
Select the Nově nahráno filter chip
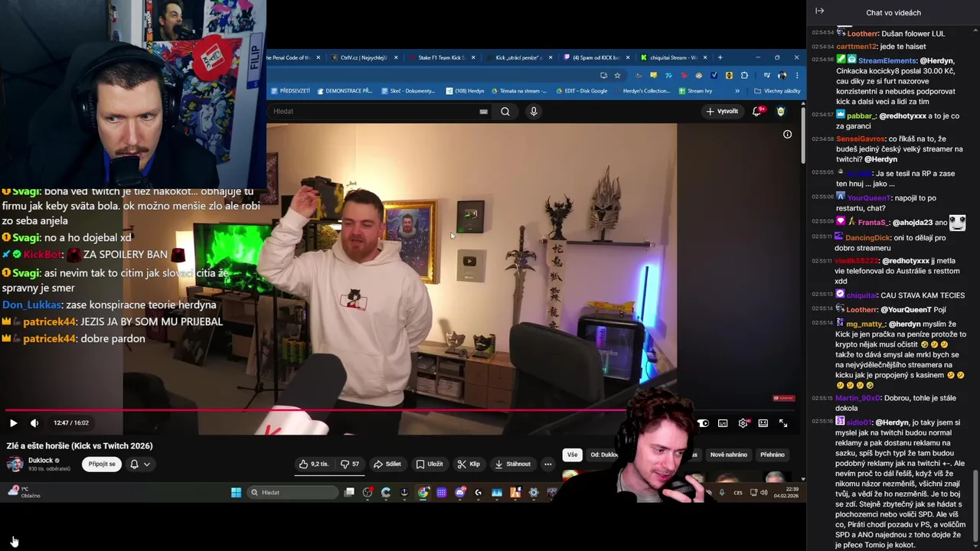[728, 455]
